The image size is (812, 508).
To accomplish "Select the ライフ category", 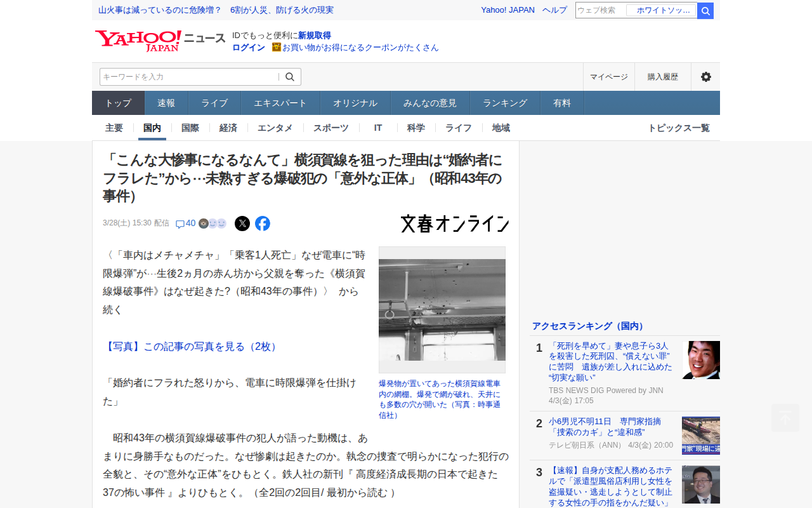I will click(x=459, y=128).
